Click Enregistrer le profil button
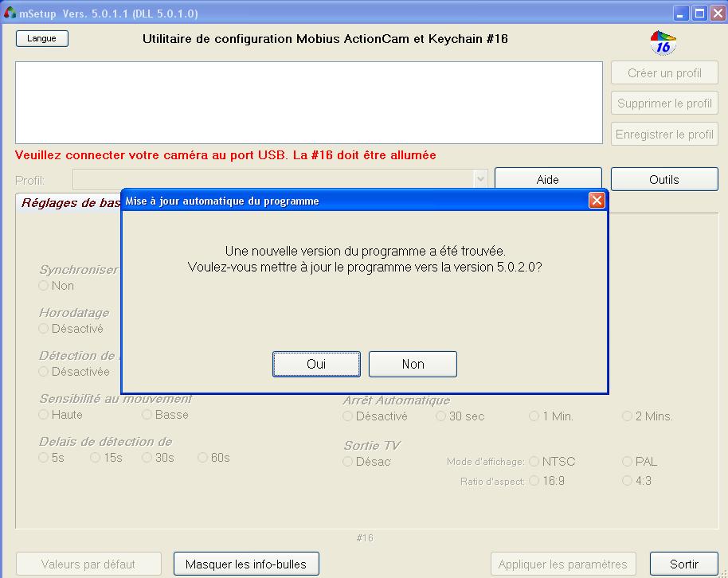 tap(664, 135)
